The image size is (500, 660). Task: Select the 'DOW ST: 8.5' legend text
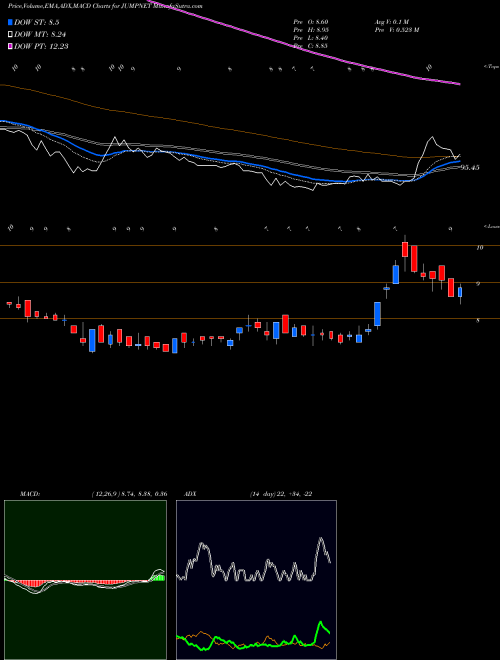point(38,22)
